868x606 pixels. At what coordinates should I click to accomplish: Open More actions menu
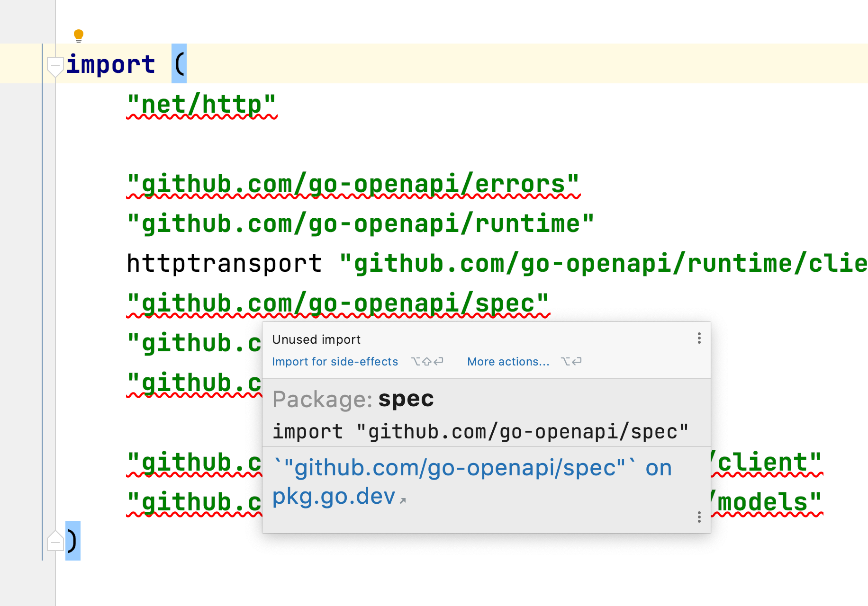508,361
